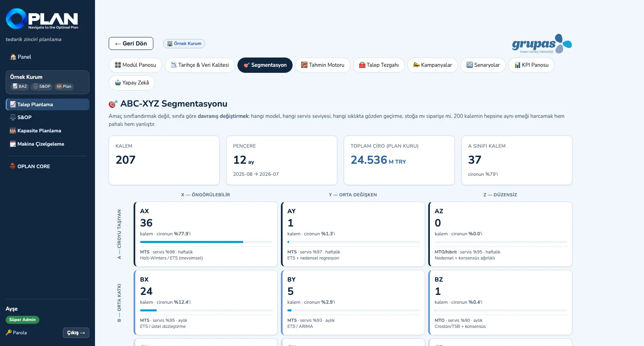Click the 'X — ÖNGÖRÜLEBİLİR' column header

[206, 195]
